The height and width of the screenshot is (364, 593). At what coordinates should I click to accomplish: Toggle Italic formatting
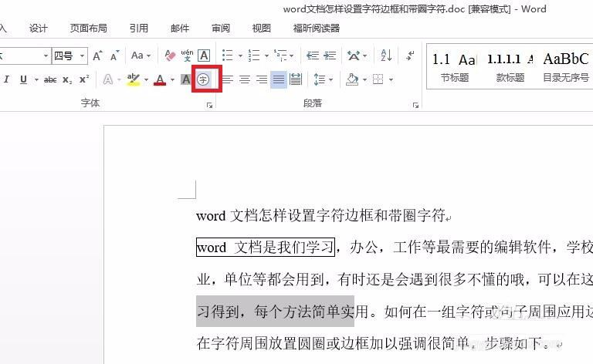(x=6, y=79)
